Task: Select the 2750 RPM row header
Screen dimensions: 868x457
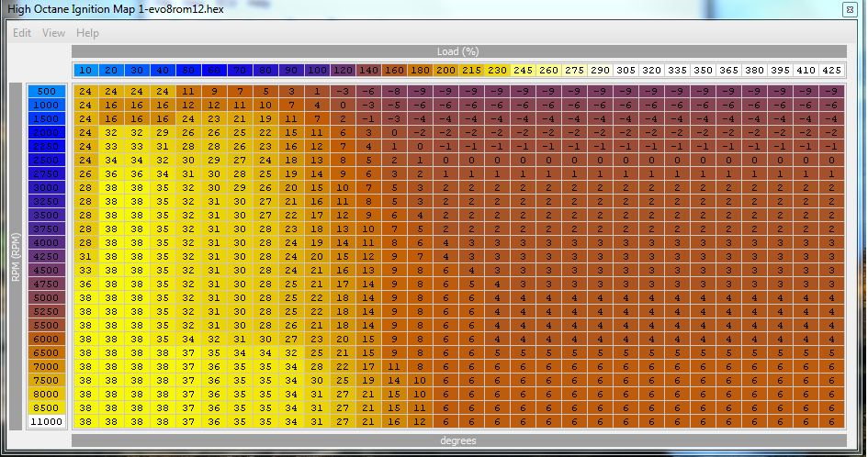Action: [47, 173]
